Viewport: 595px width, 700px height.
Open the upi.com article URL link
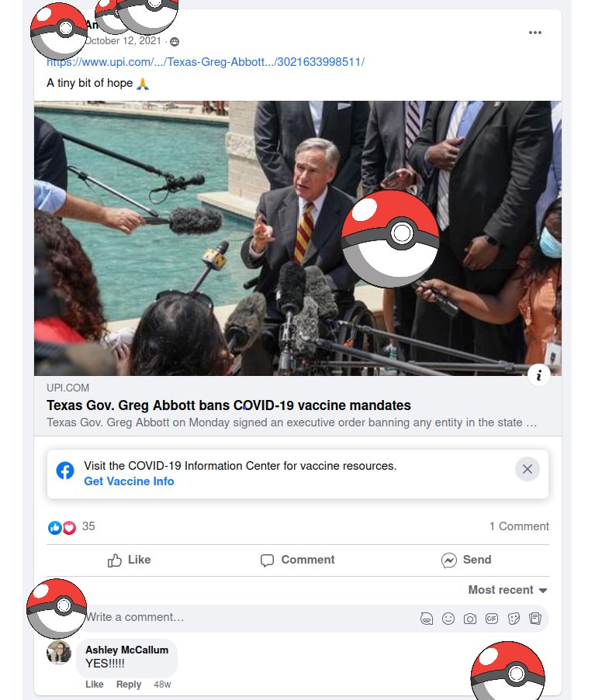pyautogui.click(x=206, y=62)
